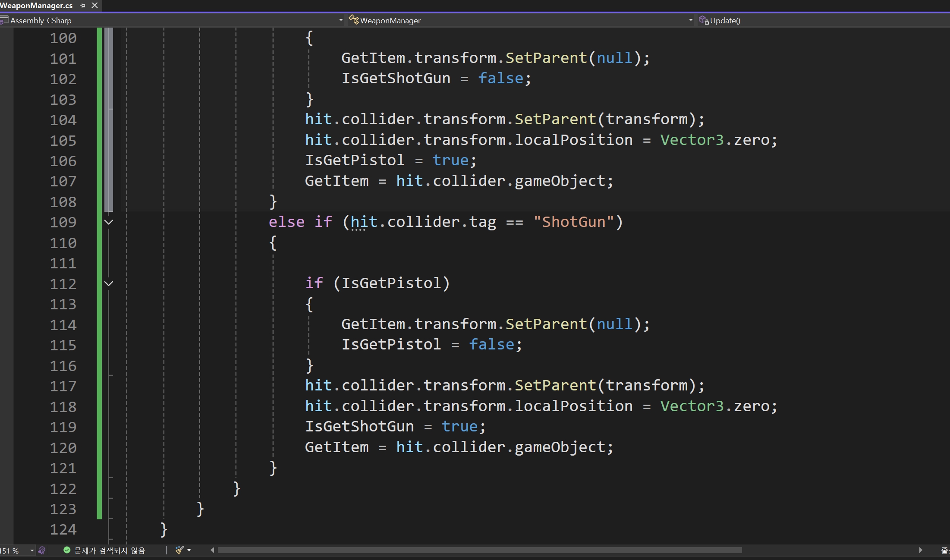Click the green no-issues checkmark icon

pyautogui.click(x=67, y=550)
